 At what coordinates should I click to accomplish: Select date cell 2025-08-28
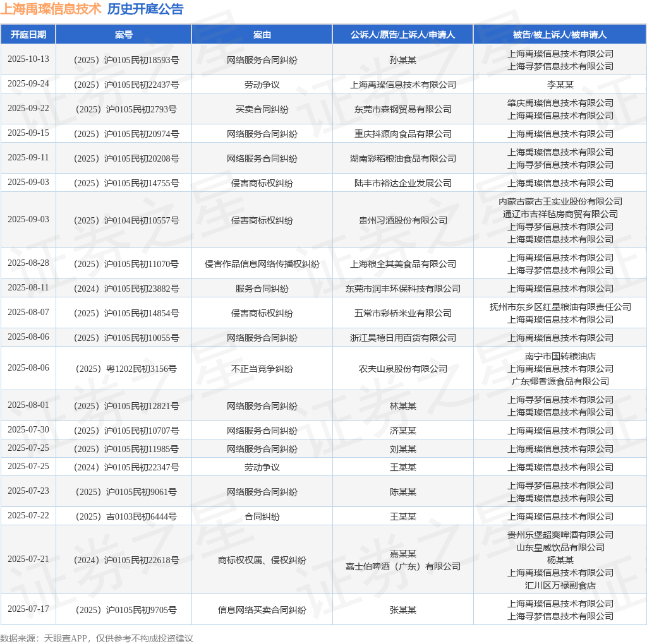[x=28, y=263]
